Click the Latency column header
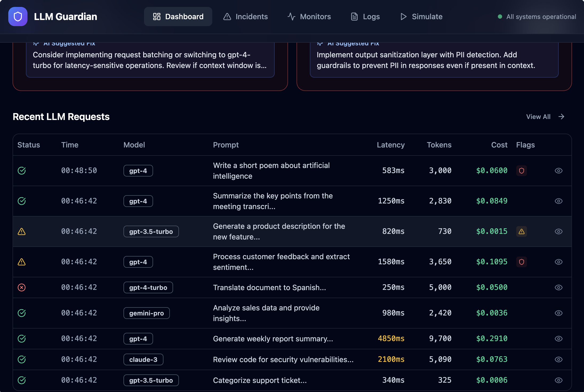This screenshot has height=392, width=584. pos(390,145)
